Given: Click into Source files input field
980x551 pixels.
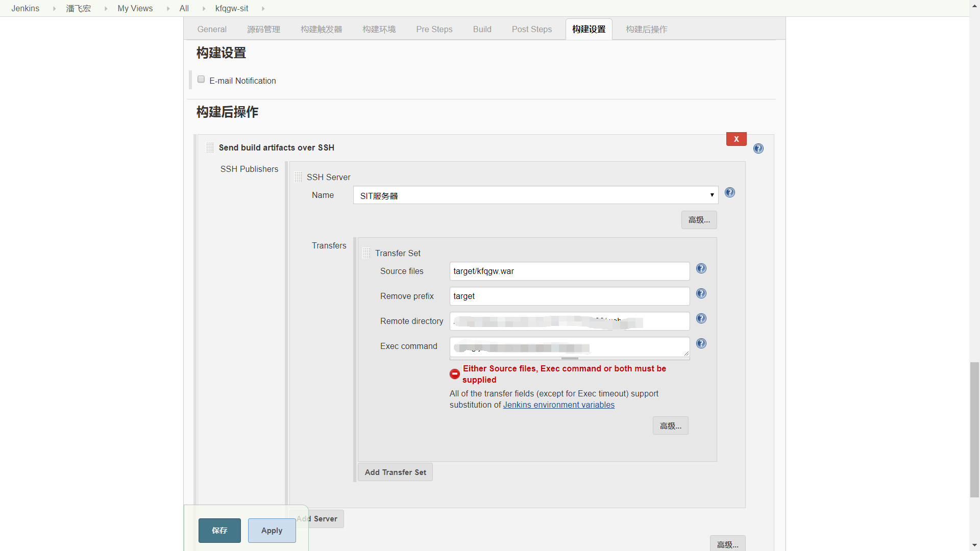Looking at the screenshot, I should pyautogui.click(x=569, y=271).
